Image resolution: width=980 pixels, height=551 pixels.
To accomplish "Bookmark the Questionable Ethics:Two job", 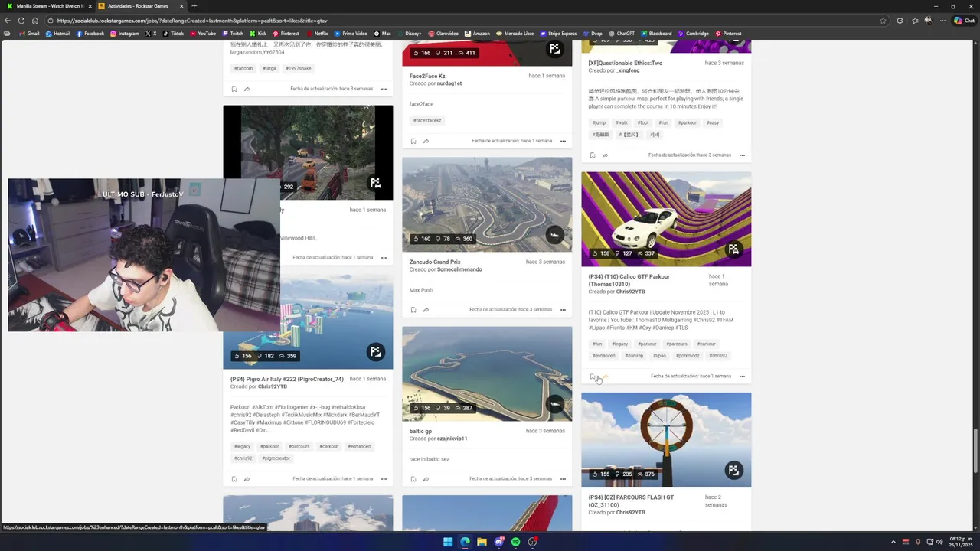I will coord(593,155).
